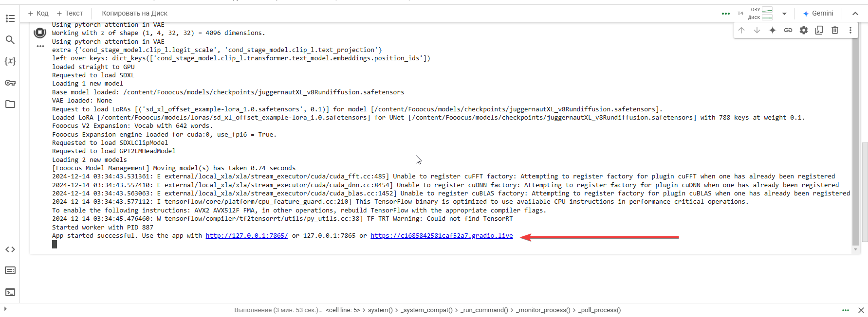
Task: Open the files folder icon
Action: click(10, 104)
